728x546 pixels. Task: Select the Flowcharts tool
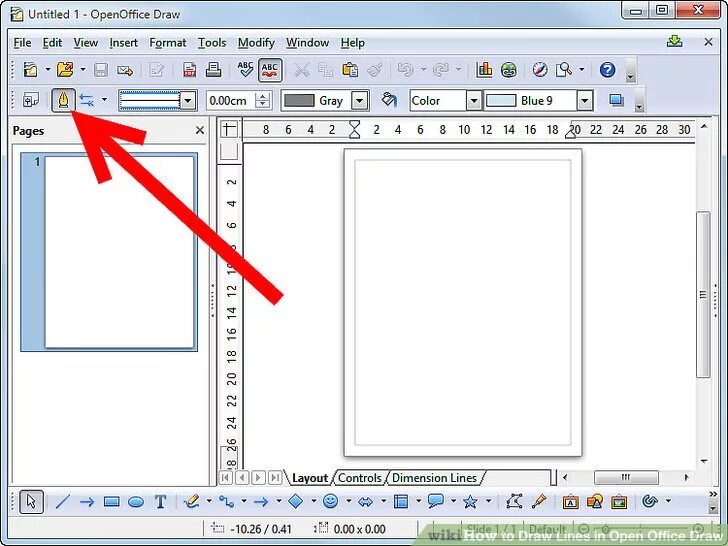point(400,501)
